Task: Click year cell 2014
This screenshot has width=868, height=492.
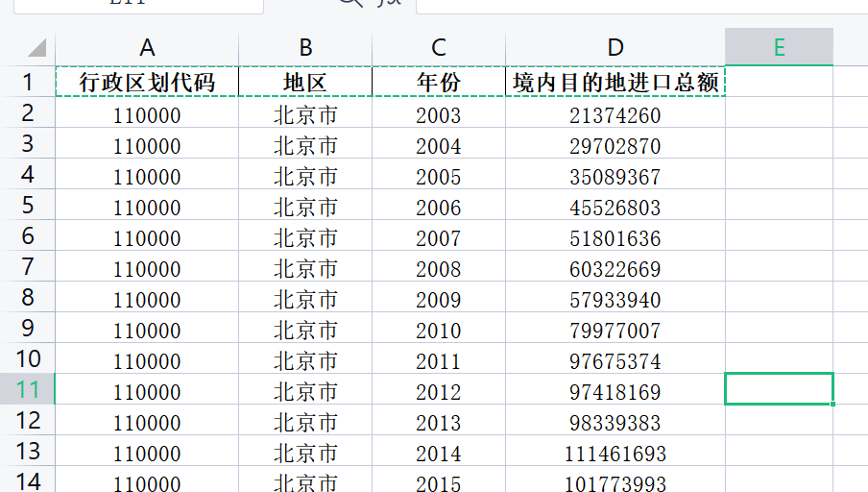Action: click(439, 451)
